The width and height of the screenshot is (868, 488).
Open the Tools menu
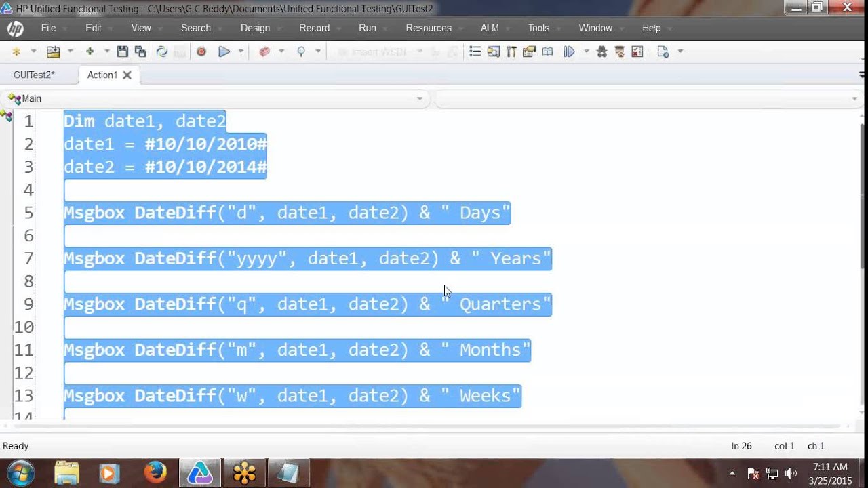(538, 28)
